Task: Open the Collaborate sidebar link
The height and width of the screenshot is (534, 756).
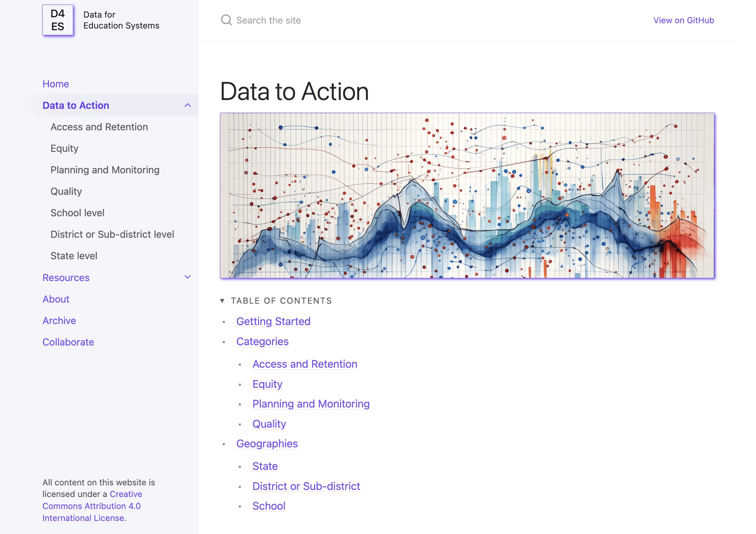Action: click(x=68, y=342)
